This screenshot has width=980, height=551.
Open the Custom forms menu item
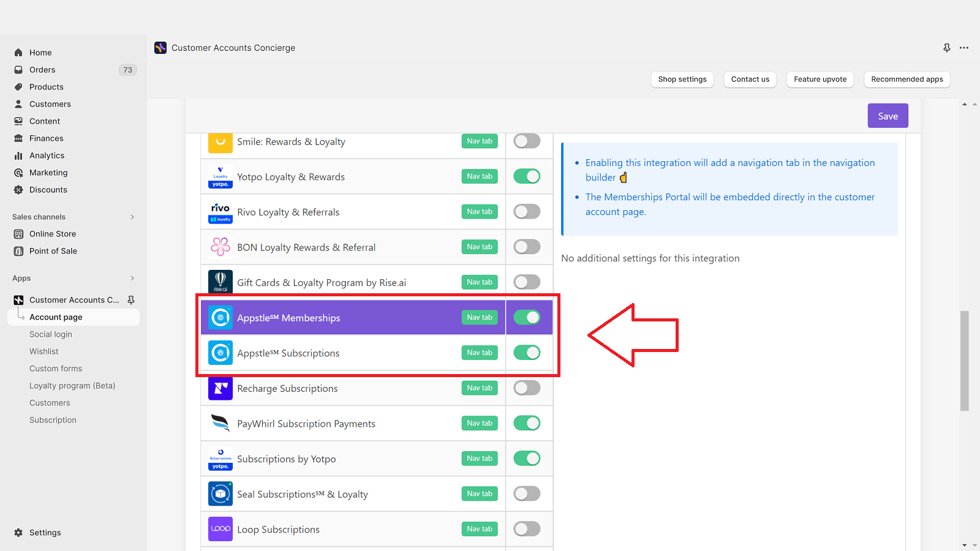click(x=56, y=369)
